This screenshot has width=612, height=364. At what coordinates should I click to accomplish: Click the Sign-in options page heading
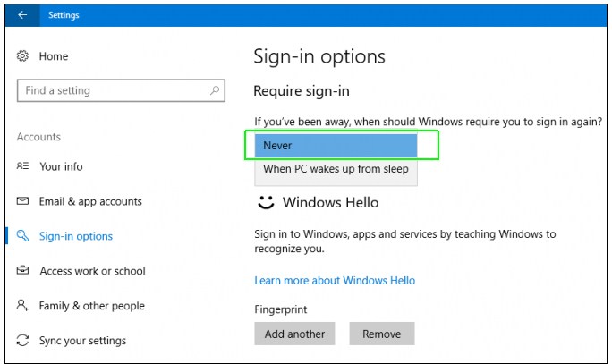tap(319, 57)
